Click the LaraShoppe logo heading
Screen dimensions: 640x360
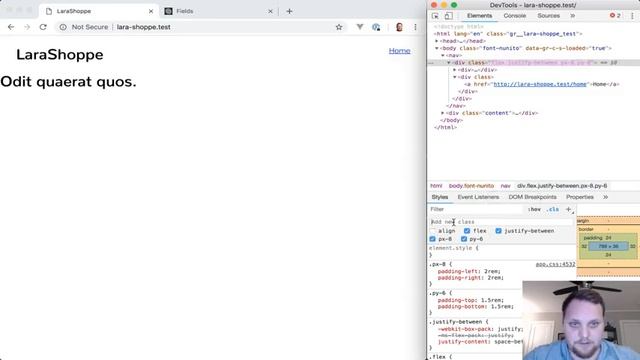tap(60, 55)
